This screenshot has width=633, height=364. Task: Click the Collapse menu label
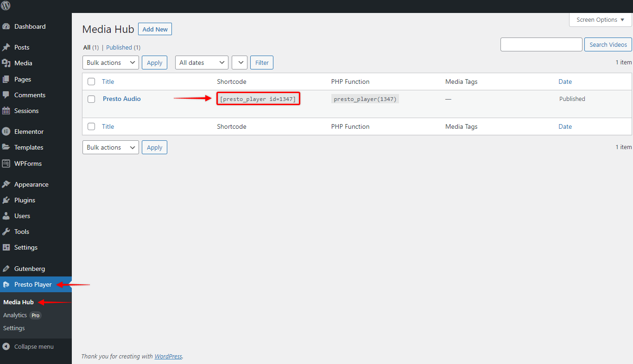(x=34, y=346)
